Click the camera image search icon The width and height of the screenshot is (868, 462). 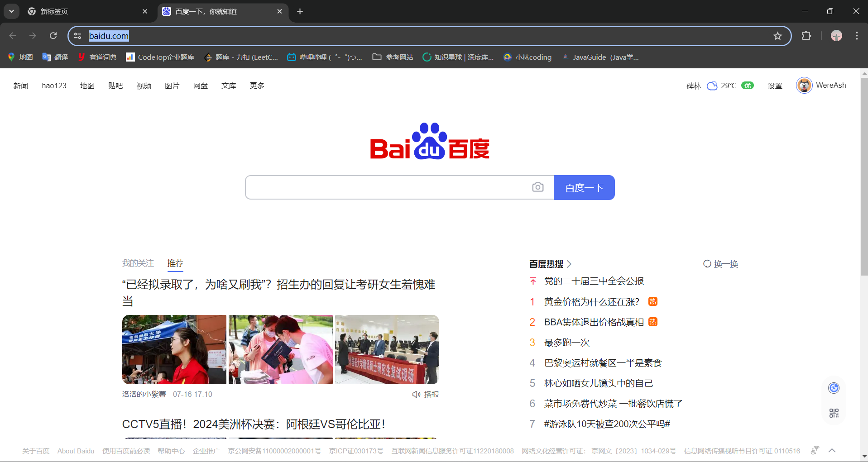(538, 187)
